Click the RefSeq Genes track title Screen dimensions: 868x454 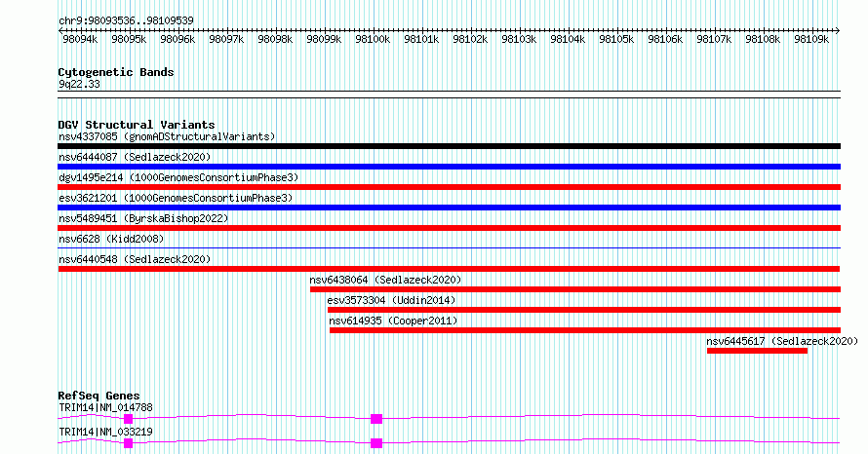coord(99,396)
